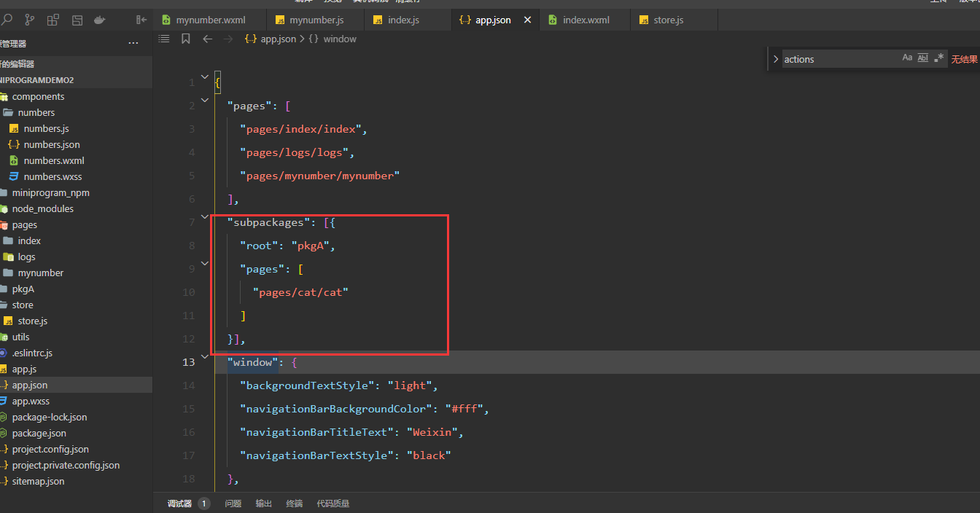Switch to the mynumber.js tab
The height and width of the screenshot is (513, 980).
click(x=316, y=20)
